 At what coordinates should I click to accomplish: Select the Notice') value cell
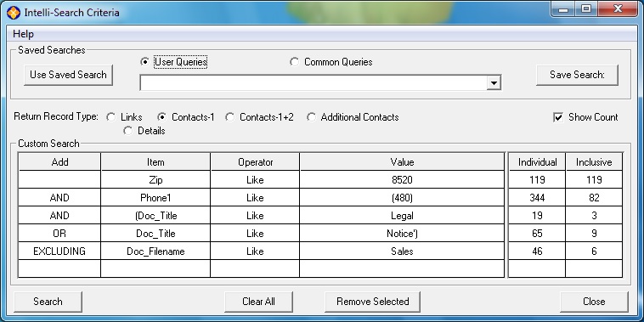click(402, 234)
